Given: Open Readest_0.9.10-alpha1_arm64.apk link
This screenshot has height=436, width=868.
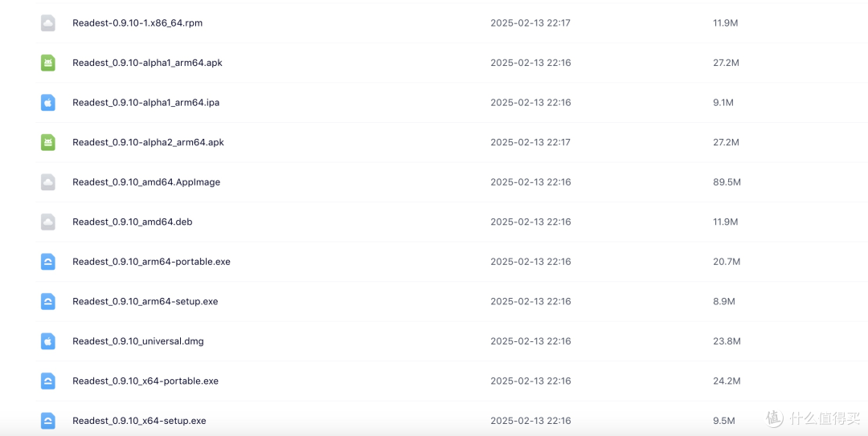Looking at the screenshot, I should pyautogui.click(x=147, y=63).
